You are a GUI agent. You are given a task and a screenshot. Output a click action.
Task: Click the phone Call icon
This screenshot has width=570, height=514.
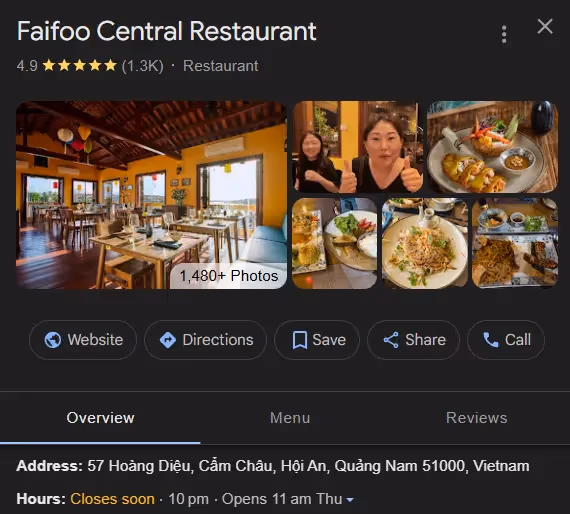[x=490, y=340]
